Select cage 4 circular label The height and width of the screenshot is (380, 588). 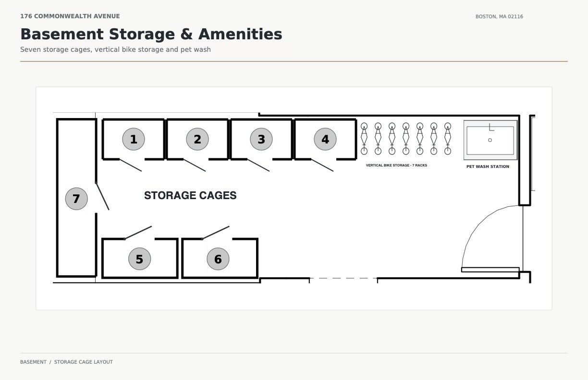coord(325,139)
